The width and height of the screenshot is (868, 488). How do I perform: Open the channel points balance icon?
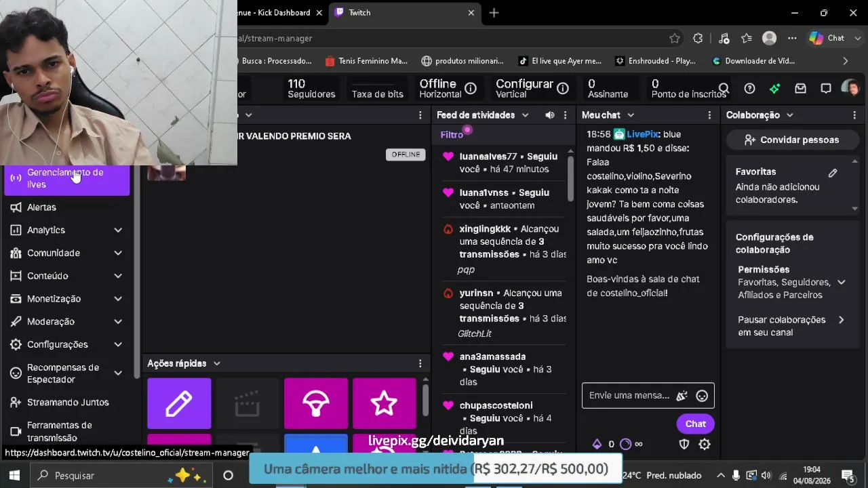(x=626, y=445)
